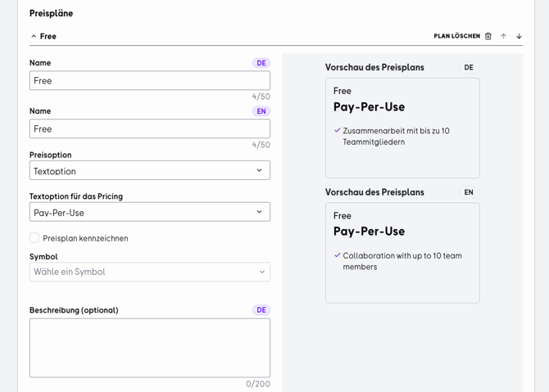The image size is (549, 392).
Task: Focus the German Name input field
Action: point(150,81)
